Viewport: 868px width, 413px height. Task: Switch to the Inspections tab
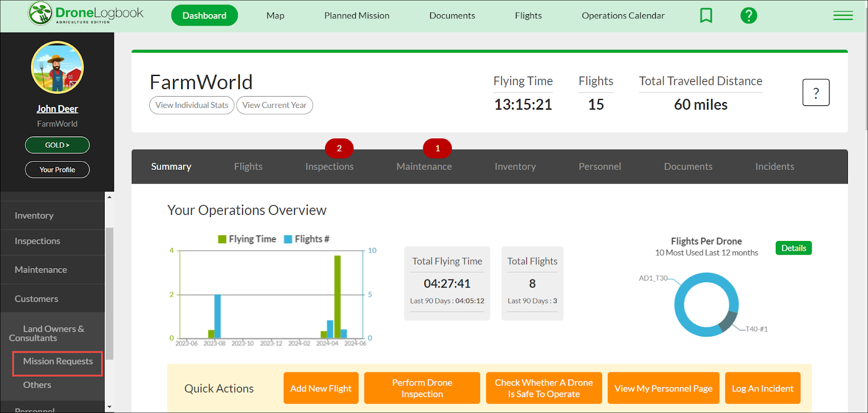[329, 167]
